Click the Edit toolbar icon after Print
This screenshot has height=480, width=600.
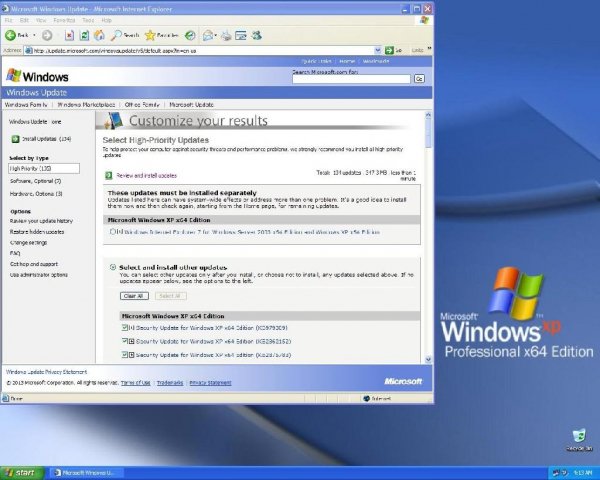[241, 36]
